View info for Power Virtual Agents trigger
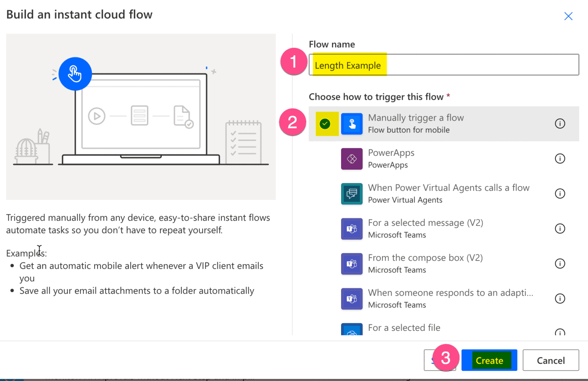Image resolution: width=588 pixels, height=381 pixels. (x=560, y=194)
